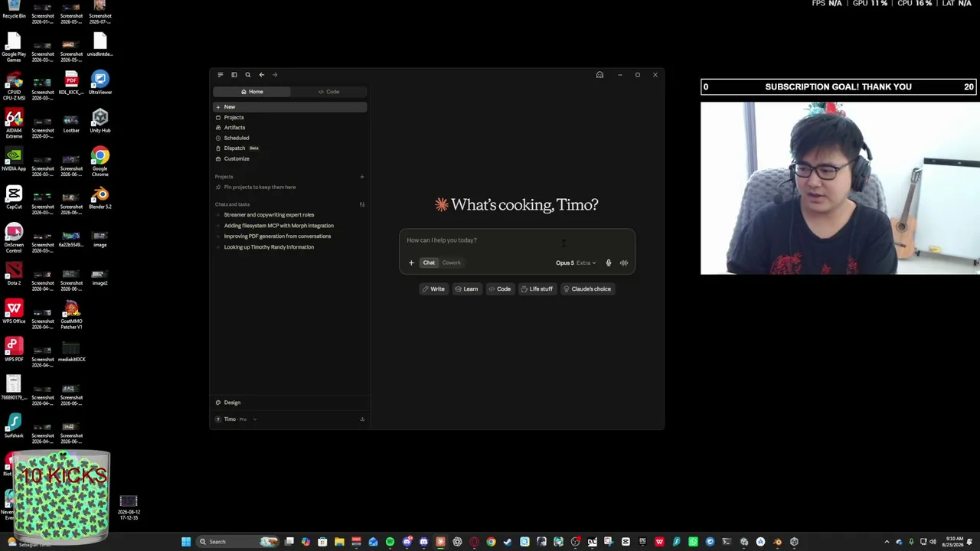The image size is (980, 551).
Task: Select Chat mode in the composer
Action: point(429,263)
